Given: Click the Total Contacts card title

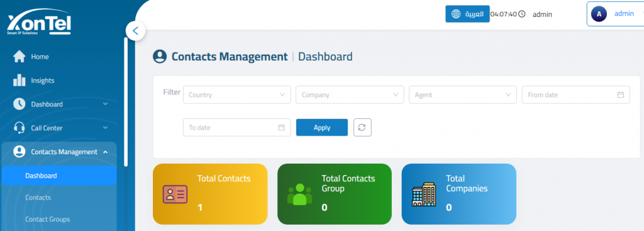Looking at the screenshot, I should pos(224,178).
